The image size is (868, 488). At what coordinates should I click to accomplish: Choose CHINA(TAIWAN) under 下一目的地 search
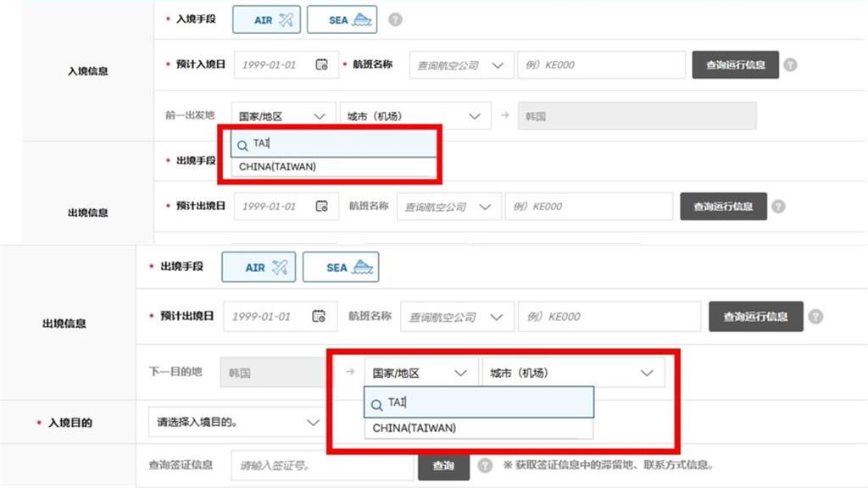pyautogui.click(x=415, y=429)
